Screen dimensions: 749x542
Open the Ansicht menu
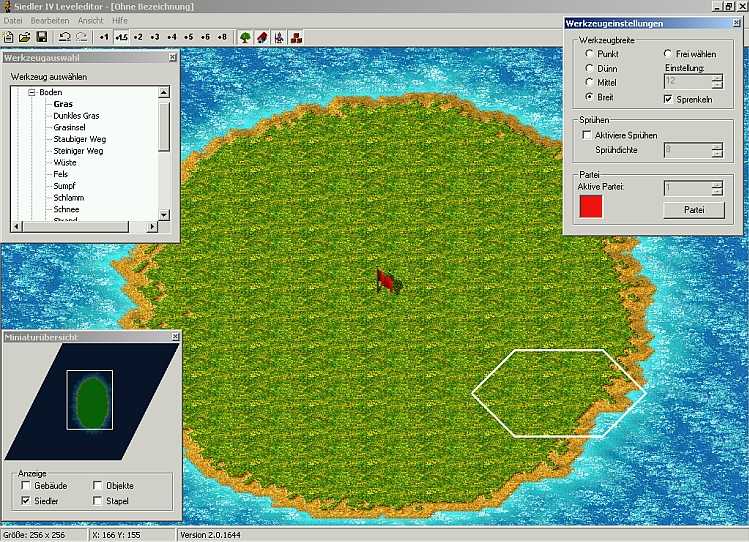(x=90, y=20)
